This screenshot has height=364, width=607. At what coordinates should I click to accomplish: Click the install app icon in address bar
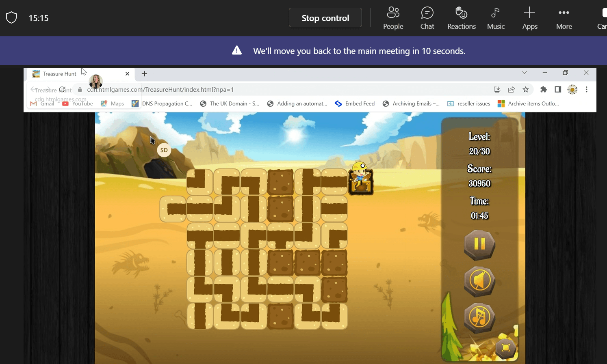pos(497,90)
